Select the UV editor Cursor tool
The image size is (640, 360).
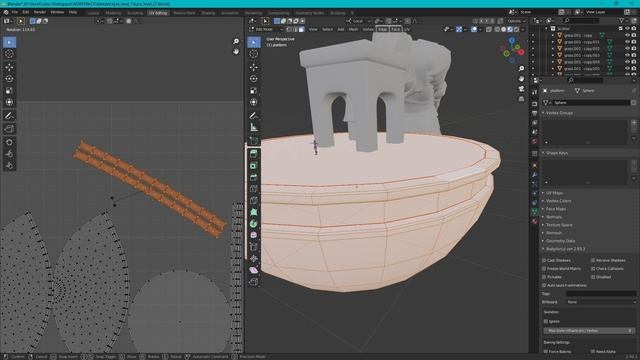pyautogui.click(x=9, y=54)
